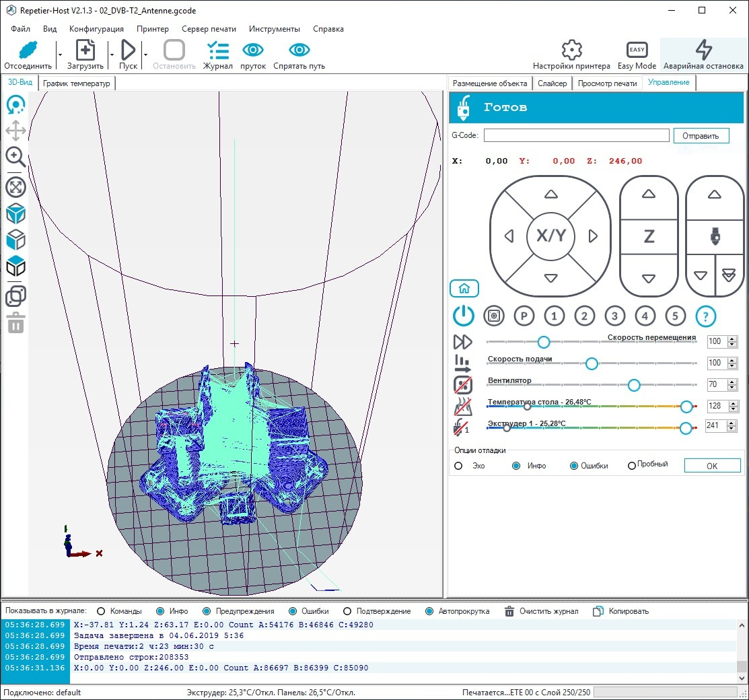Click the Журнал log icon in toolbar

click(218, 50)
